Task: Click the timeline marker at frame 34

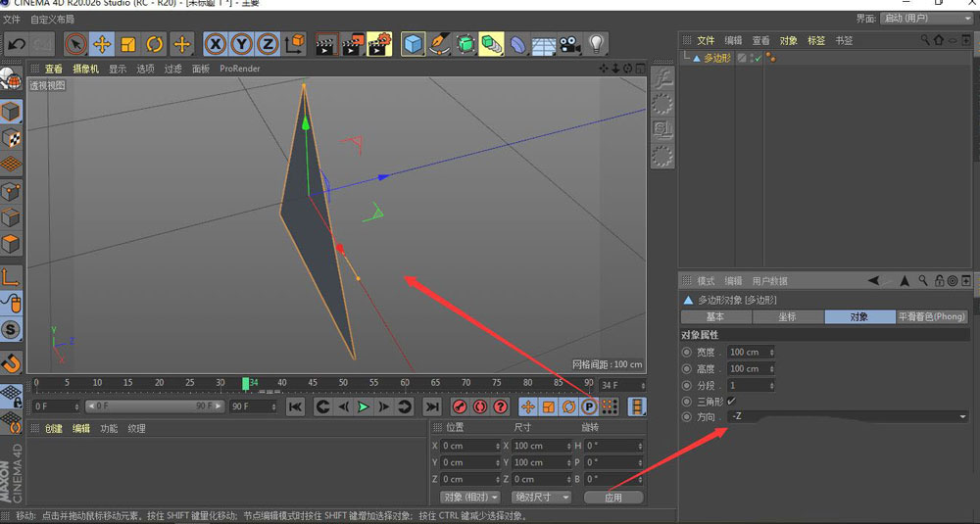Action: [246, 384]
